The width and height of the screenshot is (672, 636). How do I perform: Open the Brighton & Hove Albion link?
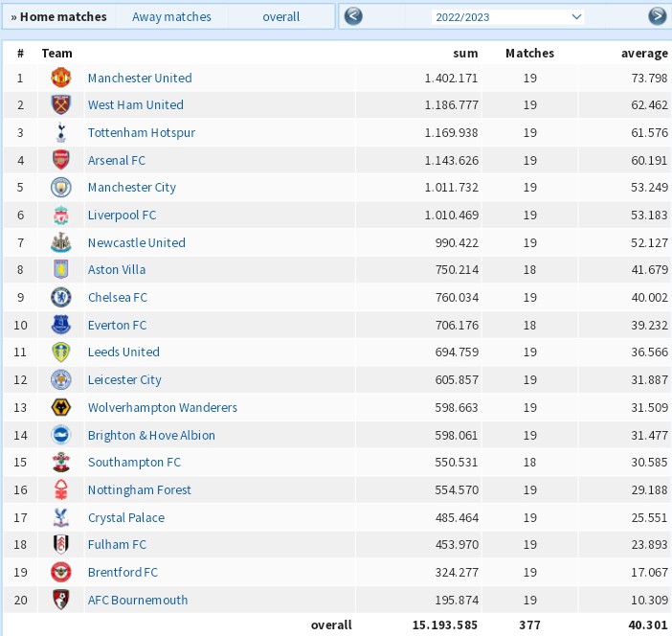click(x=151, y=435)
